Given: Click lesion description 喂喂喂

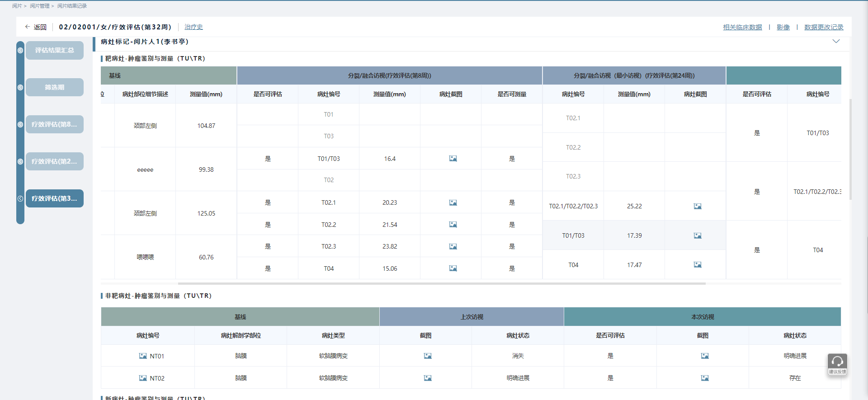Looking at the screenshot, I should (x=145, y=257).
